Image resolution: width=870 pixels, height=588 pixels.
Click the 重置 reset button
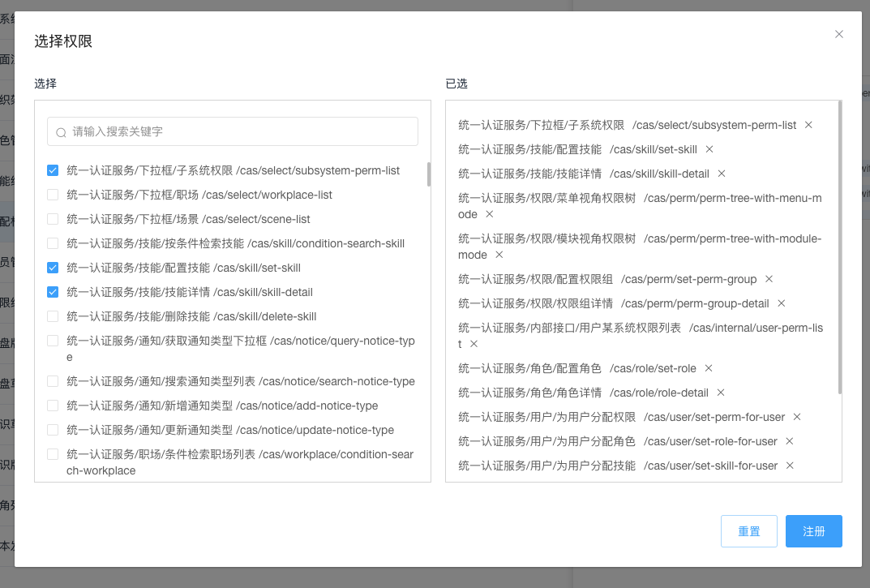[x=749, y=531]
